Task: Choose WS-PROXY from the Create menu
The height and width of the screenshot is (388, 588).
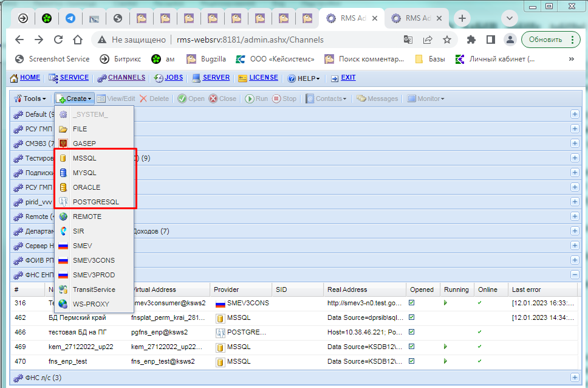Action: (94, 304)
